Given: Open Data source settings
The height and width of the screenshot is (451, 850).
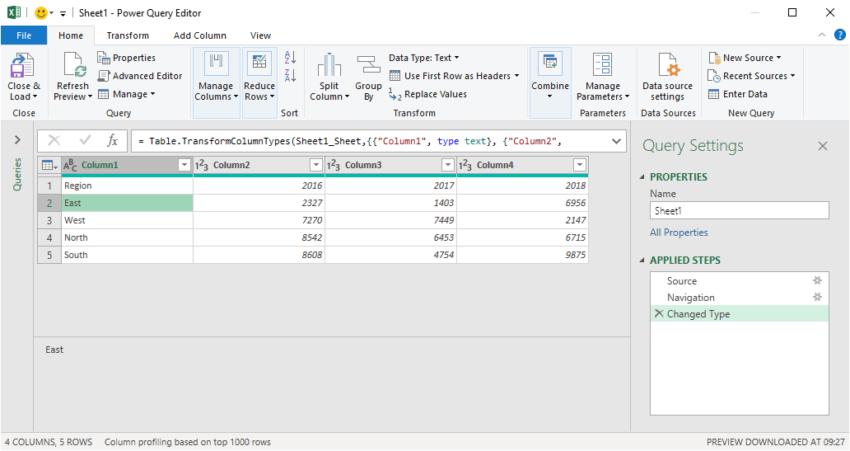Looking at the screenshot, I should [x=667, y=67].
